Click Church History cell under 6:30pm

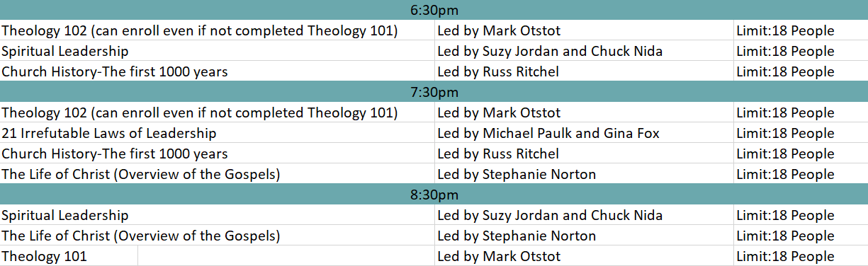point(217,71)
